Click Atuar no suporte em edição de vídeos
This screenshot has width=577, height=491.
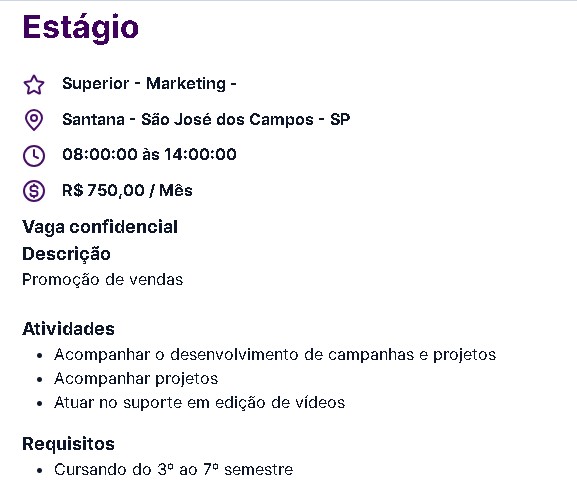coord(199,403)
